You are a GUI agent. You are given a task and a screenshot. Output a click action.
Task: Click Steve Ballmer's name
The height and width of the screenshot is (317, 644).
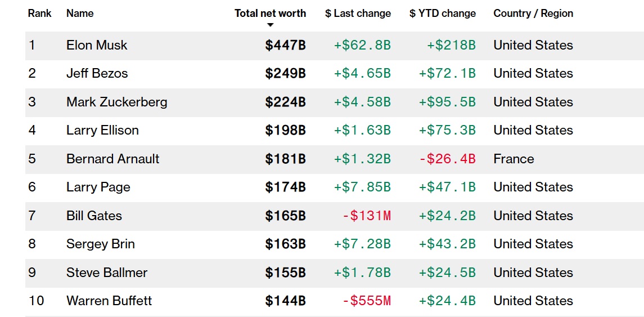[x=107, y=273]
